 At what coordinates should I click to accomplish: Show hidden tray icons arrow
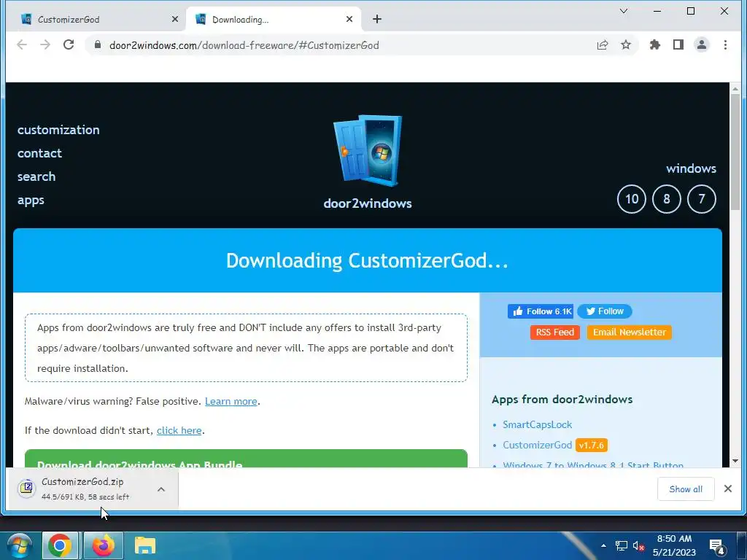coord(603,545)
